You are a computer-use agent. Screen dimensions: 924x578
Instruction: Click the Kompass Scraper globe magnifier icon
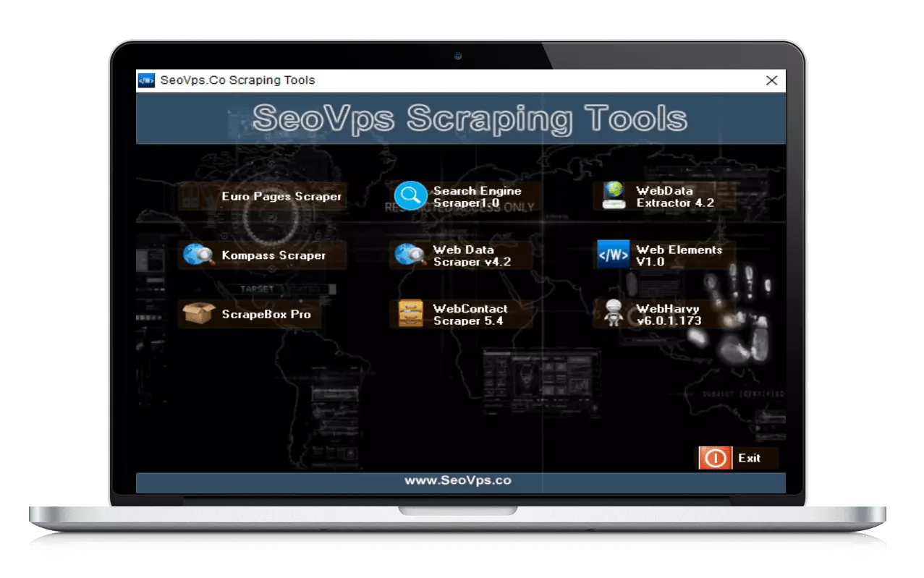(198, 255)
